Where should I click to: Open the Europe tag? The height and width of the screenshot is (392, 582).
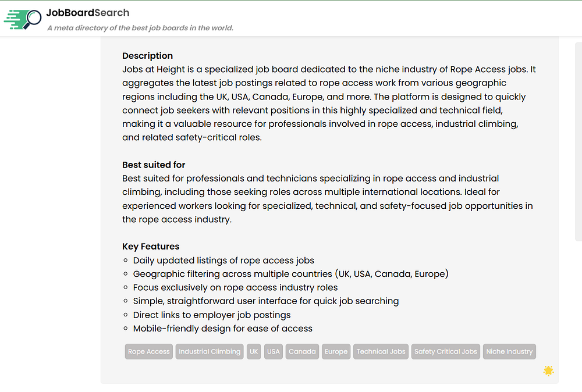[336, 351]
